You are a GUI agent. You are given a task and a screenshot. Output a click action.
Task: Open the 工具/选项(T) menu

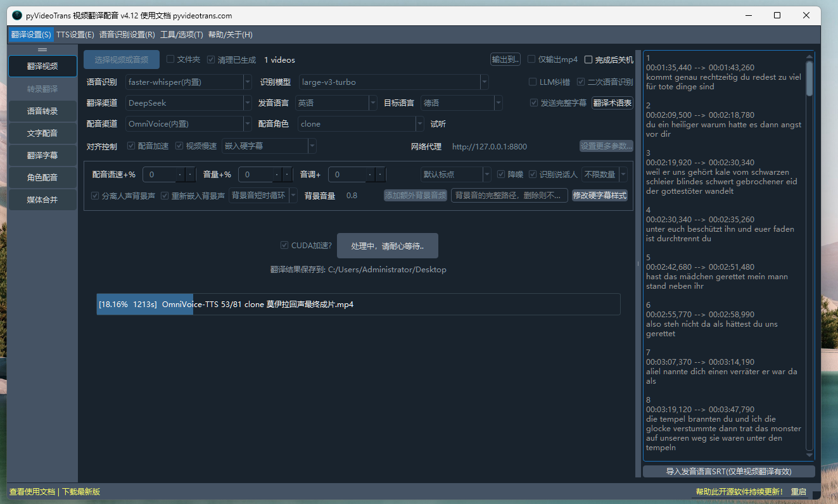tap(182, 35)
